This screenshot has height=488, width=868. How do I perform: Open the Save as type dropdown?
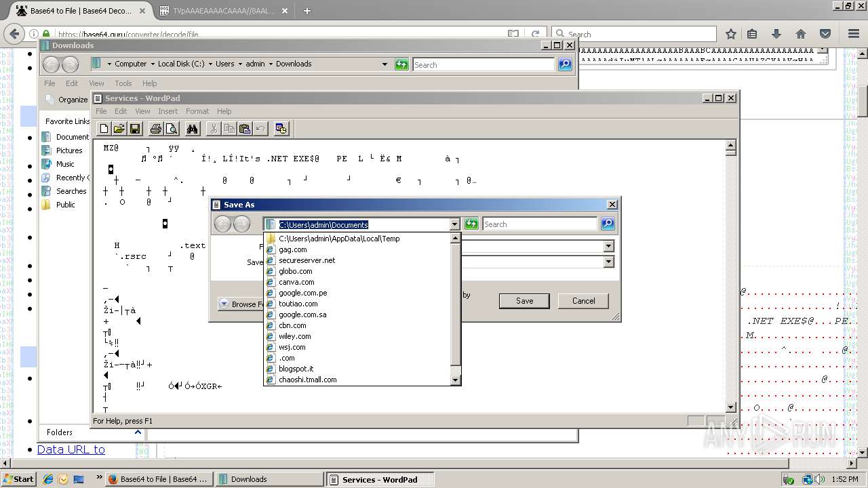click(608, 262)
